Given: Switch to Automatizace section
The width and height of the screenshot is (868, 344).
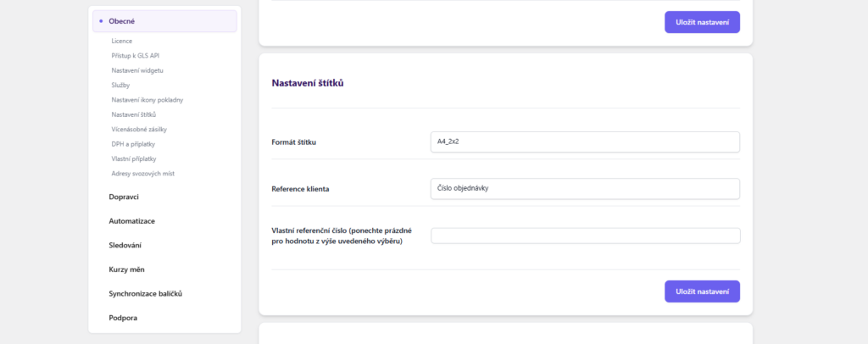Looking at the screenshot, I should 131,221.
